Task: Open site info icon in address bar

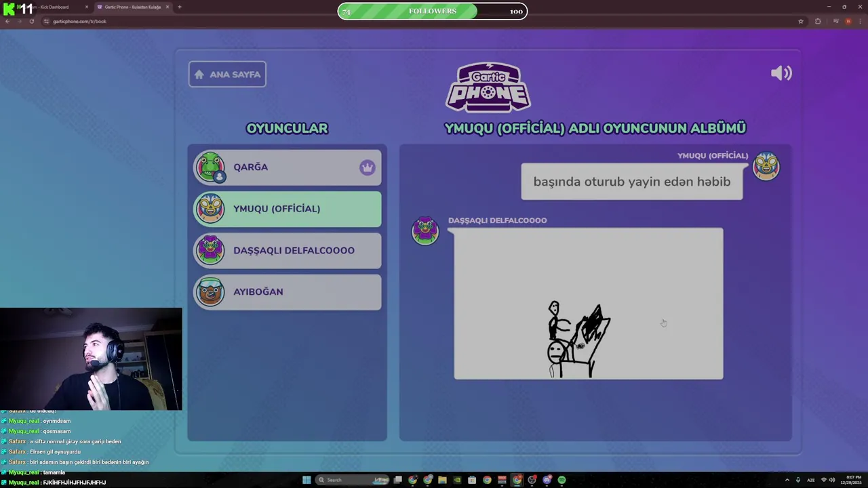Action: click(x=46, y=21)
